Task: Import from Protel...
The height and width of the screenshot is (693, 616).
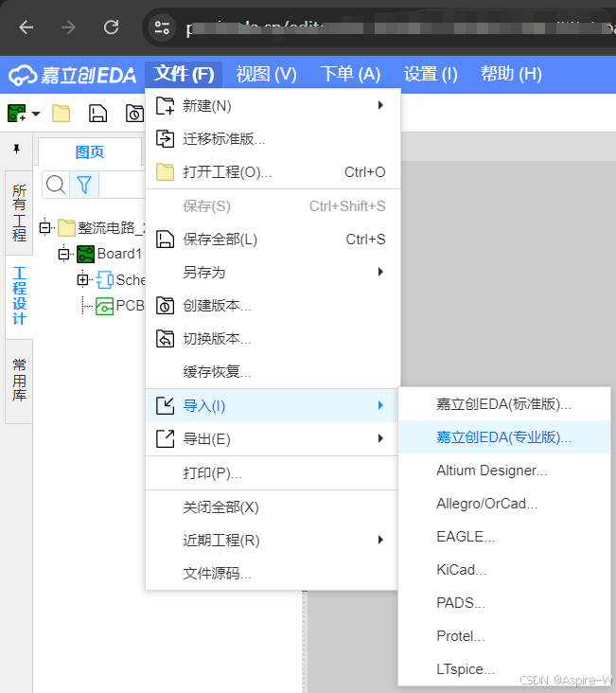Action: (504, 636)
